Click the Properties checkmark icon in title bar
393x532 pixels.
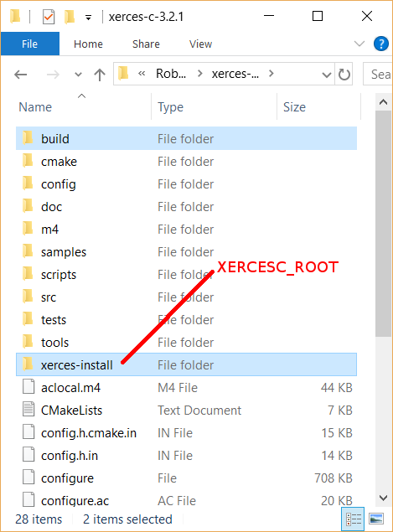coord(49,17)
